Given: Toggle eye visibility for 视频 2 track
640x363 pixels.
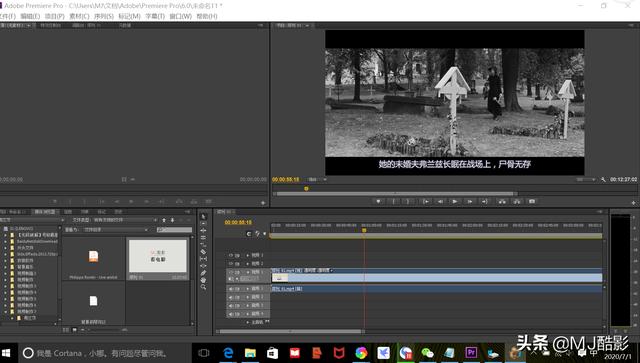Looking at the screenshot, I should coord(231,263).
